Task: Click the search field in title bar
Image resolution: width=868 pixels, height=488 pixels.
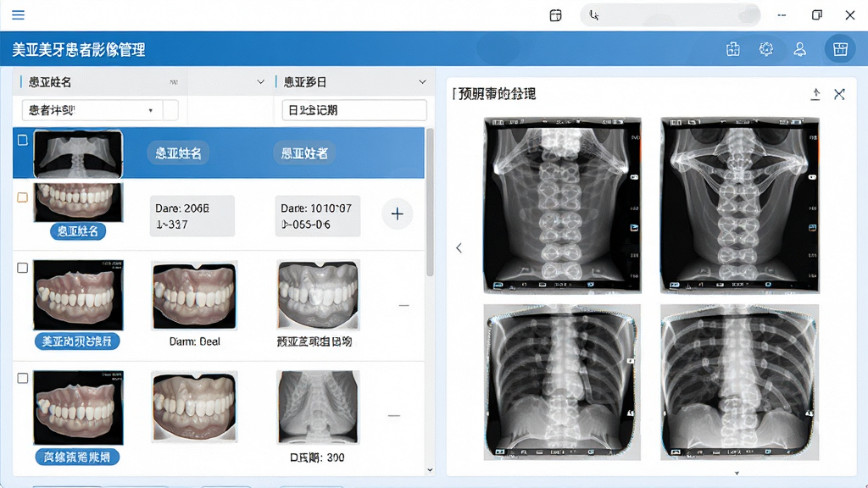Action: [x=670, y=15]
